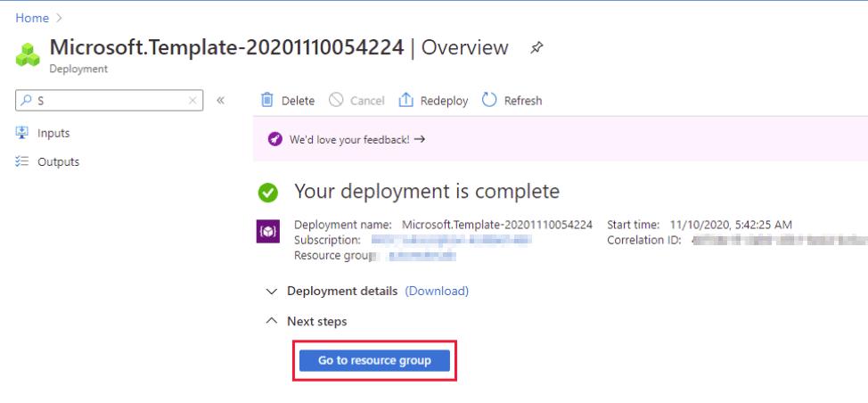Screen dimensions: 868x403
Task: Click into the sidebar search field
Action: pos(107,101)
